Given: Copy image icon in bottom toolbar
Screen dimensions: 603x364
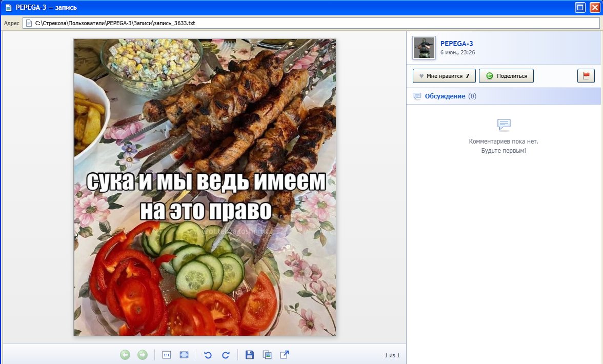Looking at the screenshot, I should (267, 355).
